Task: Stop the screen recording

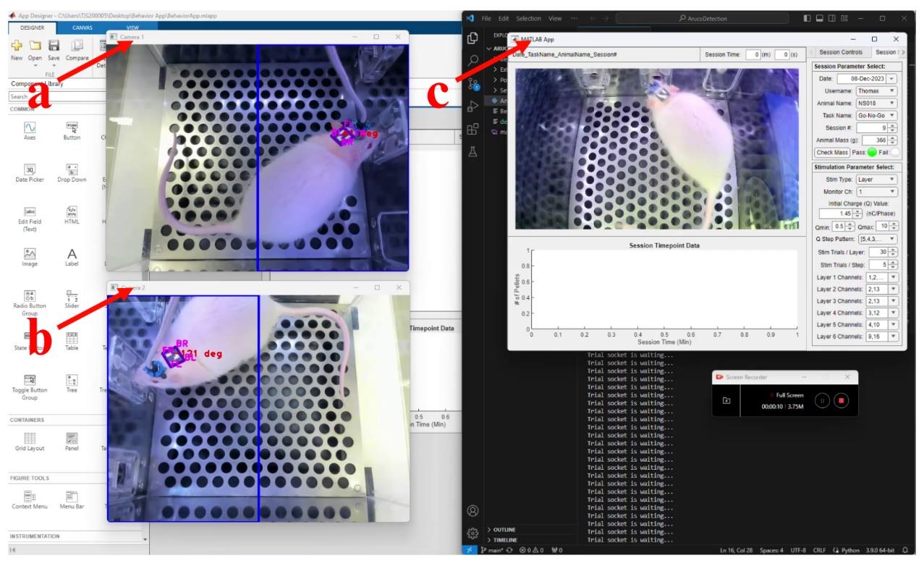Action: (841, 400)
